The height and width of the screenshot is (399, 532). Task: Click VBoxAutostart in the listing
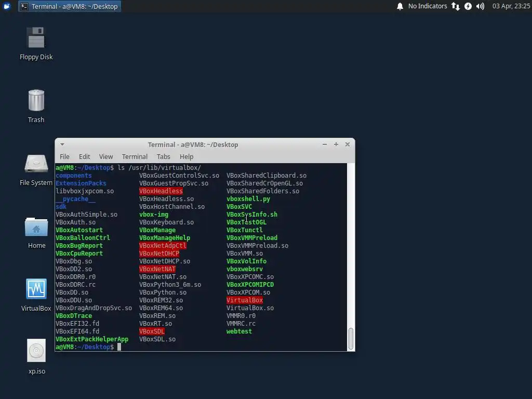(79, 230)
